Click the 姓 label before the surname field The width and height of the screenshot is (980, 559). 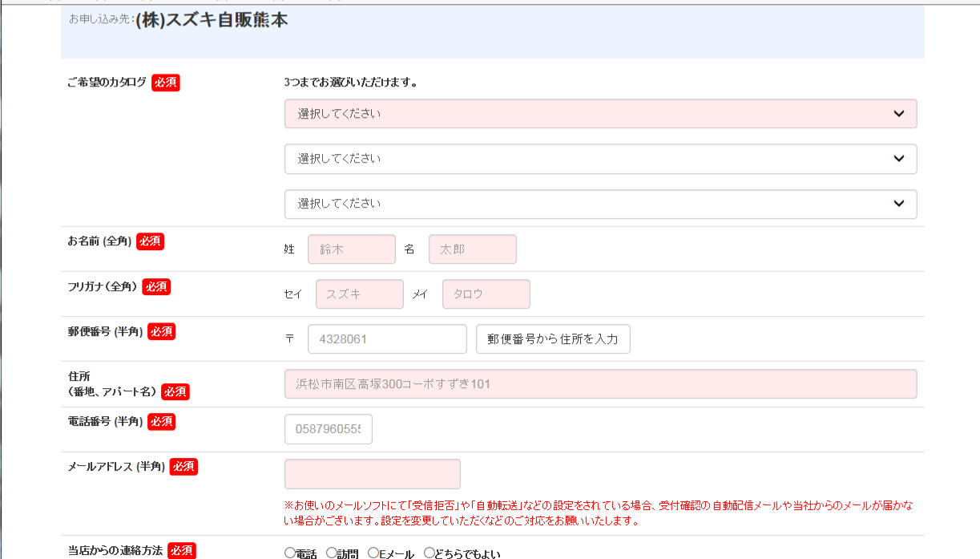[289, 249]
